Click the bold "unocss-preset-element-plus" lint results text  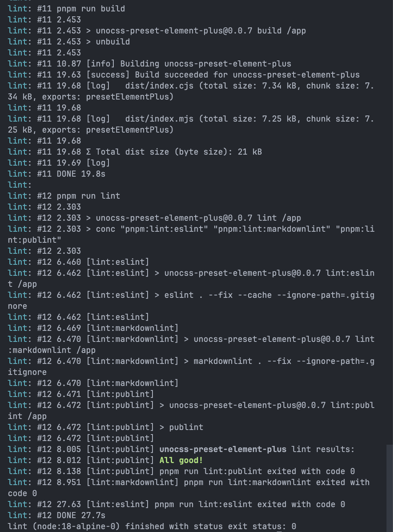[223, 449]
